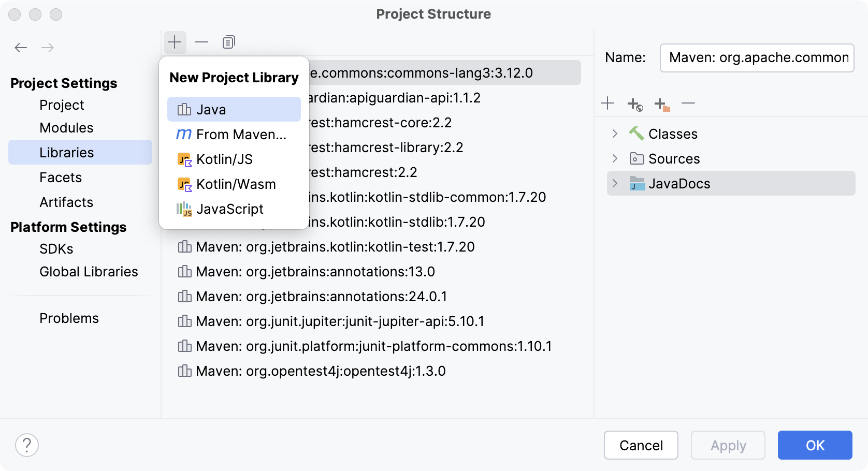
Task: Expand the Classes tree node
Action: pyautogui.click(x=615, y=134)
